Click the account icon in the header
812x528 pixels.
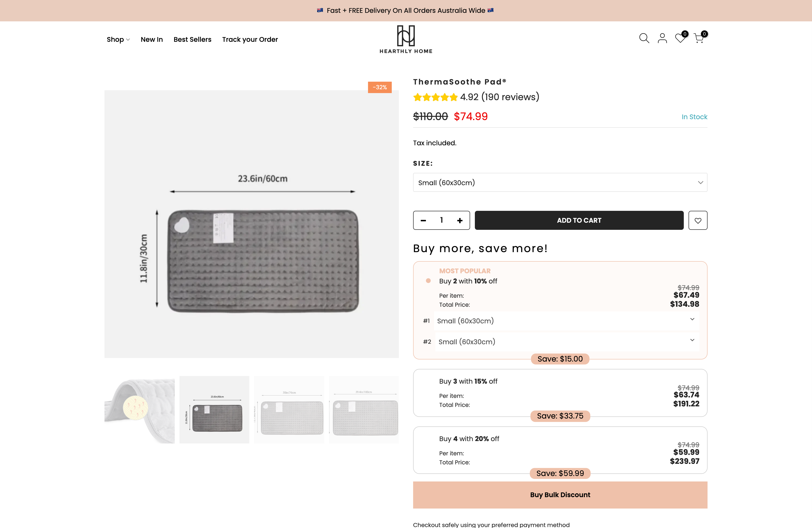(662, 38)
